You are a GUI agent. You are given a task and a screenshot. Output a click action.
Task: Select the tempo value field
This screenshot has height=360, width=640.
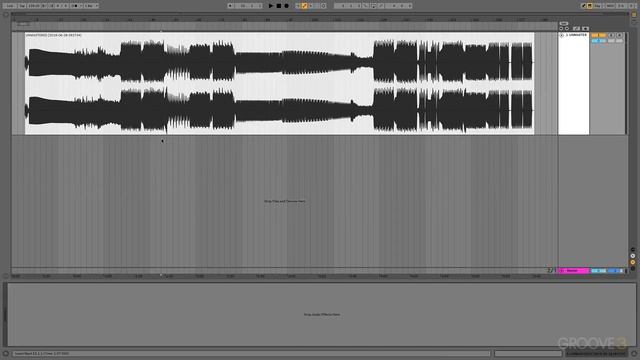tap(33, 6)
